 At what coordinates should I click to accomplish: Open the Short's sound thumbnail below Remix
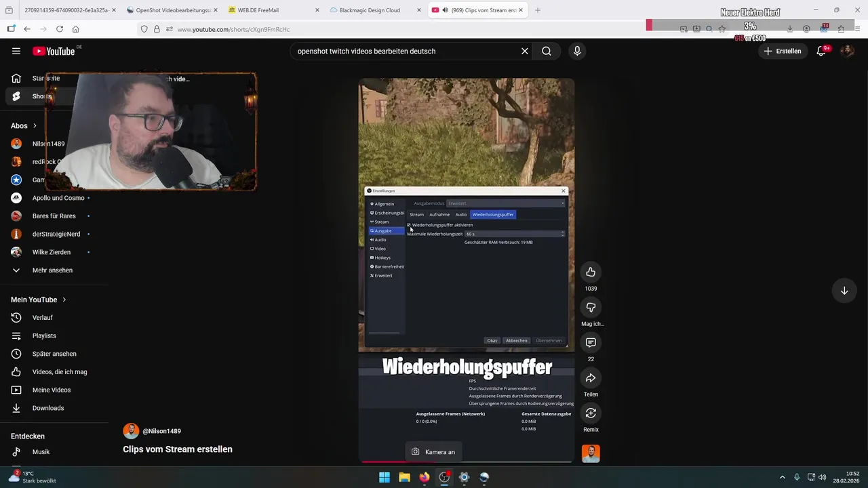point(591,453)
